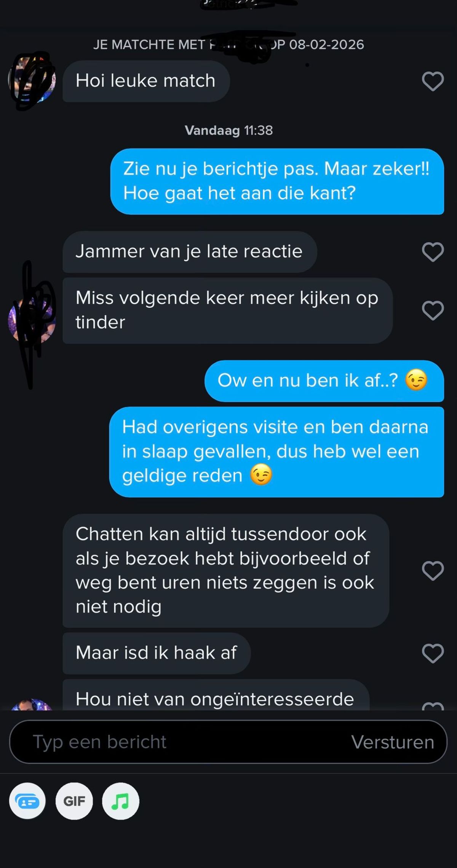
Task: Like the 'Maar isd ik haak af' message
Action: coord(433,653)
